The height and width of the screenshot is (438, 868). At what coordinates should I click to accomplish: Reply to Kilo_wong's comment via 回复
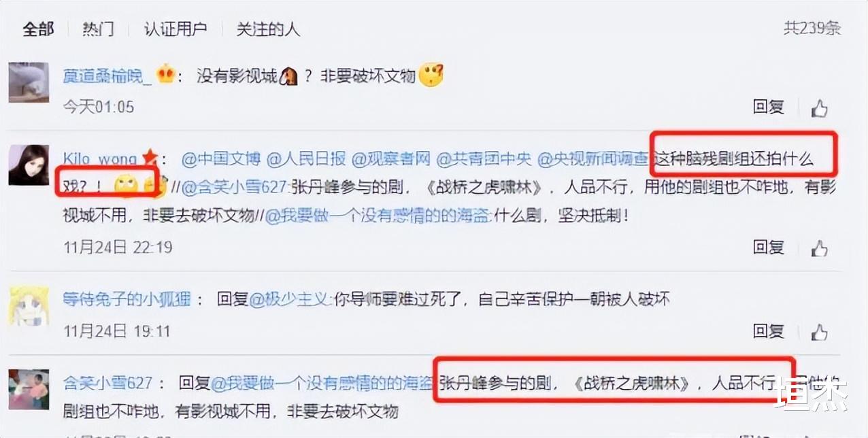tap(769, 247)
